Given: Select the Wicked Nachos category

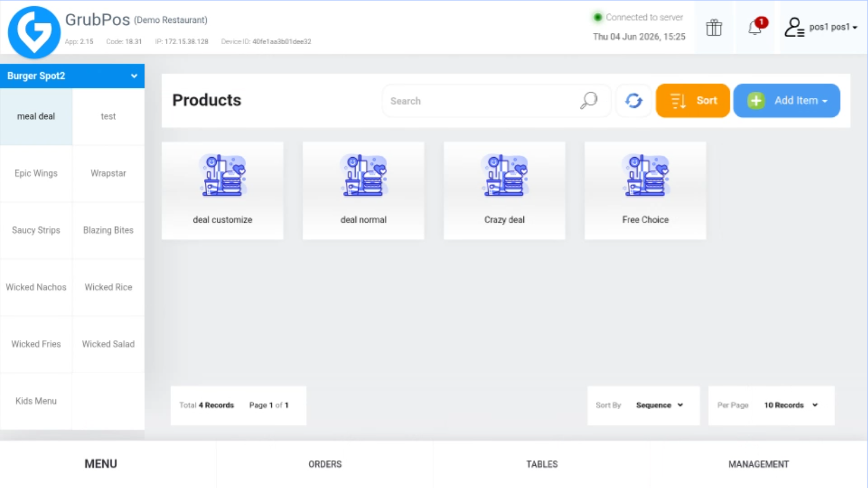Looking at the screenshot, I should 36,287.
